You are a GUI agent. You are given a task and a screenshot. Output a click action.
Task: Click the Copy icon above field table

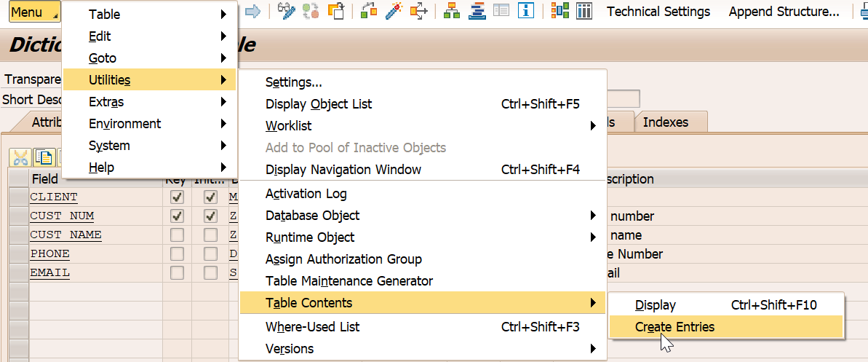[x=43, y=157]
